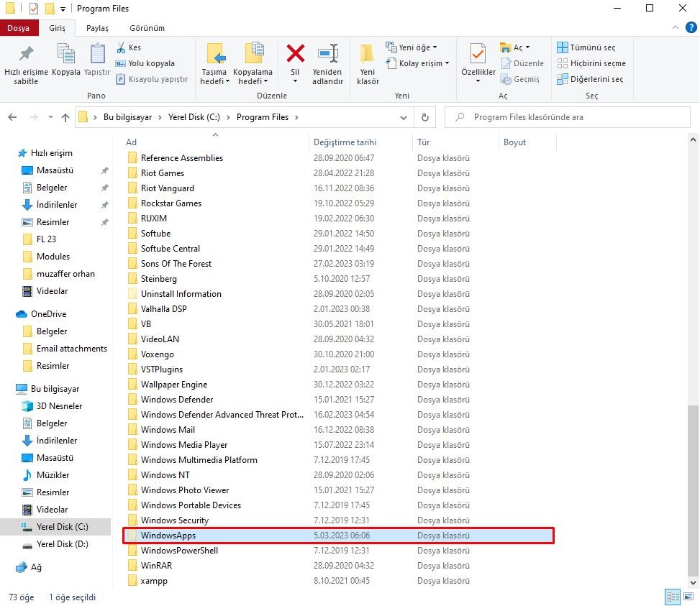
Task: Pin folder to Hızlı erişim
Action: pos(26,63)
